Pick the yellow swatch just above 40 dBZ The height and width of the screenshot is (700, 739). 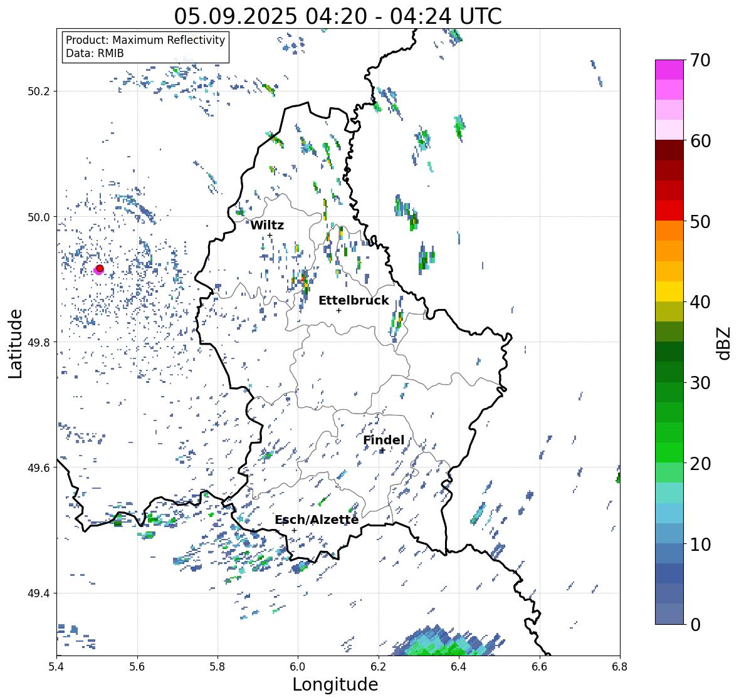(x=669, y=291)
